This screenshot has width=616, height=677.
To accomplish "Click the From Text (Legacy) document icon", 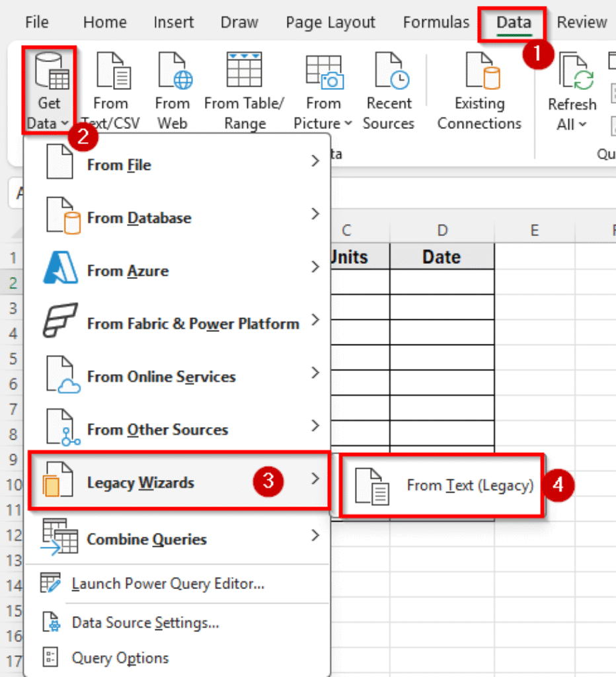I will 371,487.
